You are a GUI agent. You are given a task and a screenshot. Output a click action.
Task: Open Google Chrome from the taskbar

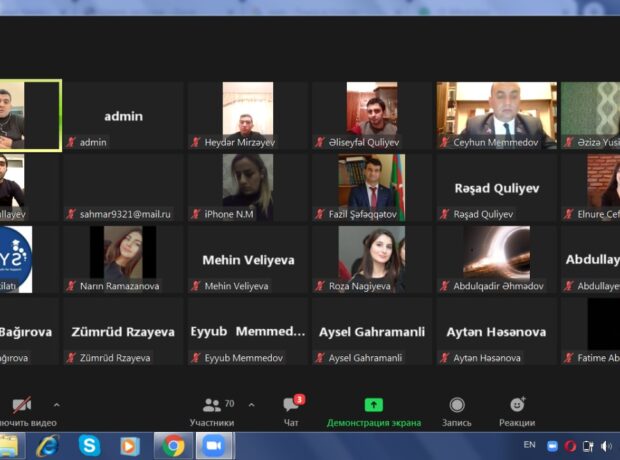pos(174,446)
